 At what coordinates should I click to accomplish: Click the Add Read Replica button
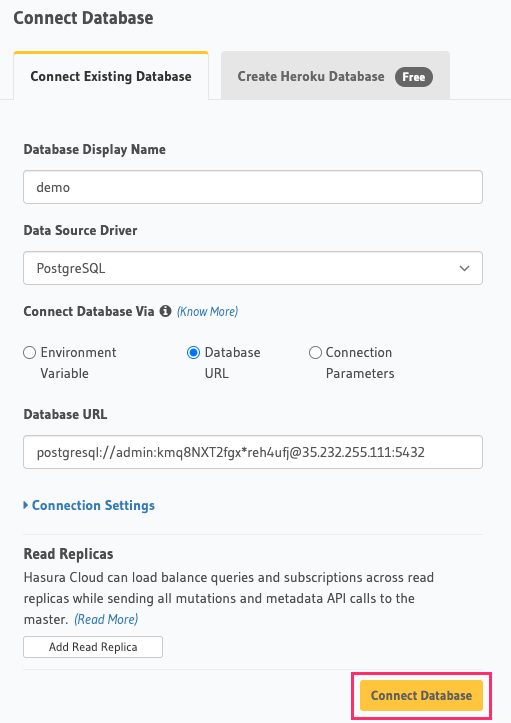[93, 647]
